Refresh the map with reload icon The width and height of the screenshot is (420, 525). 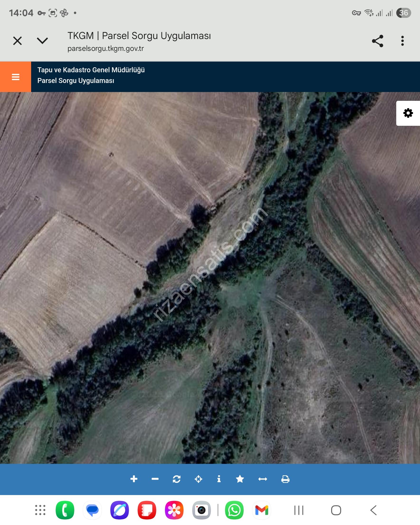[x=177, y=479]
